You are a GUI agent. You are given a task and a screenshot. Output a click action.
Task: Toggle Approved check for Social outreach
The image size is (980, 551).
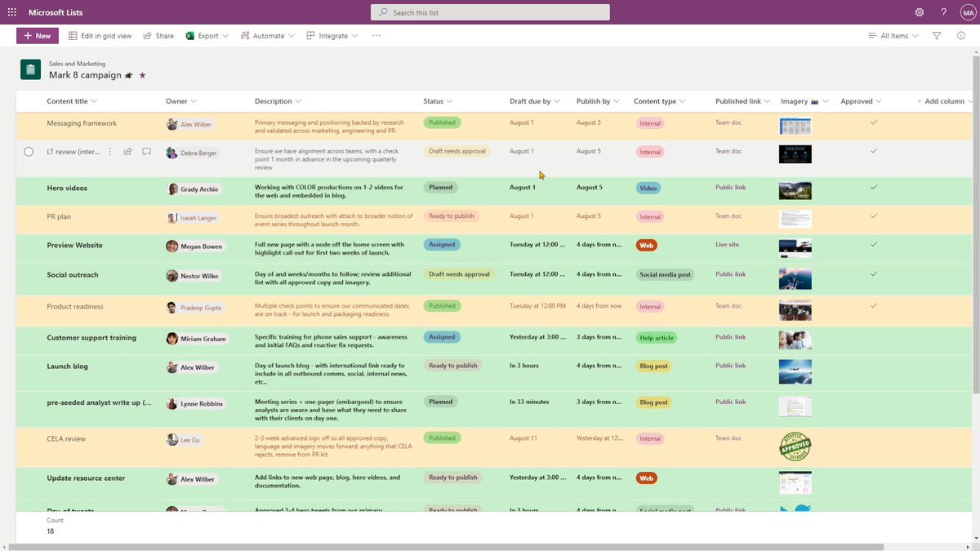tap(874, 274)
